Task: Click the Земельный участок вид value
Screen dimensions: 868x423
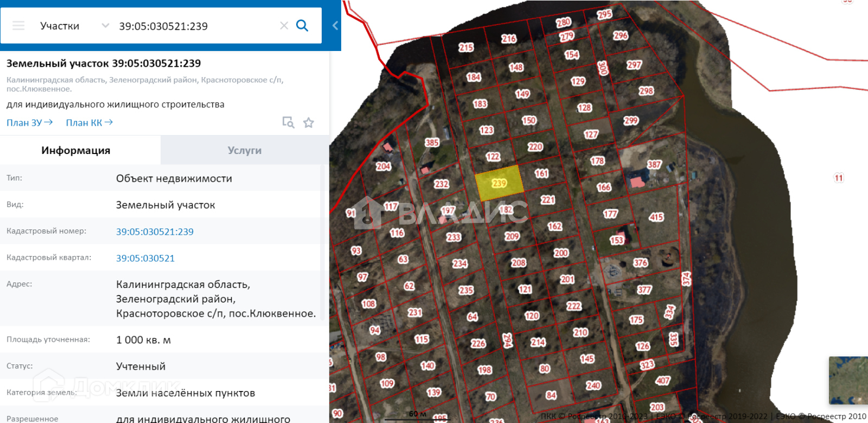Action: tap(165, 205)
